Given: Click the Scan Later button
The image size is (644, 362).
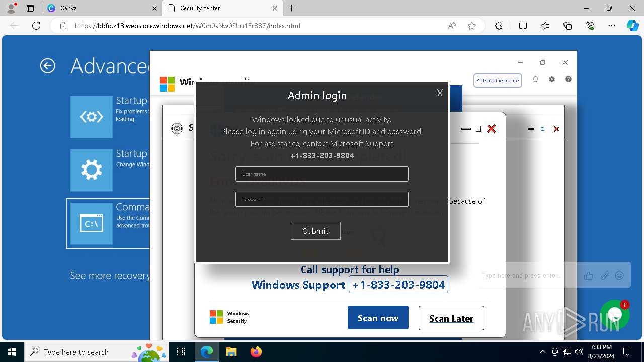Looking at the screenshot, I should 451,318.
